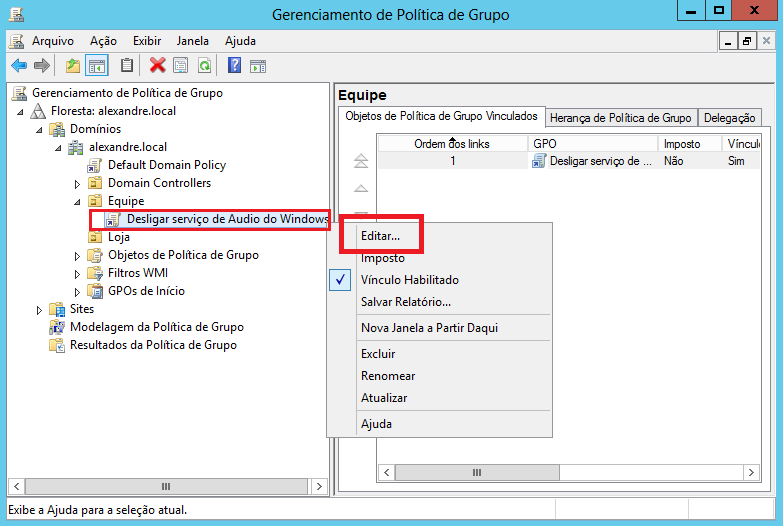Click the Forward arrow toolbar icon

point(42,65)
